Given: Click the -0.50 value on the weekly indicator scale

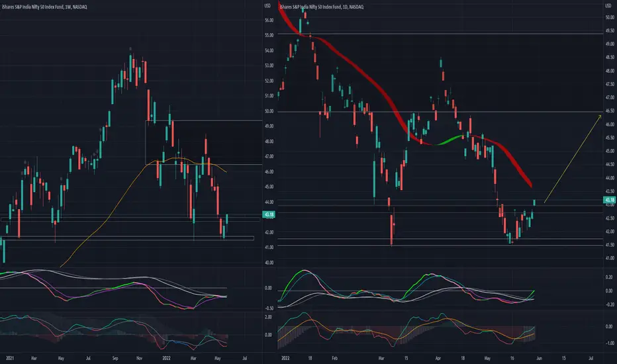Looking at the screenshot, I should (269, 308).
